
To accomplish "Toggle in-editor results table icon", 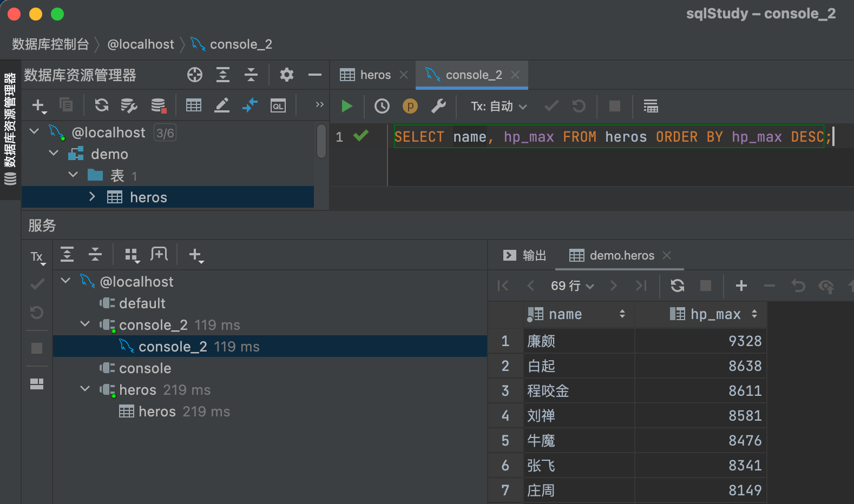I will pyautogui.click(x=651, y=106).
